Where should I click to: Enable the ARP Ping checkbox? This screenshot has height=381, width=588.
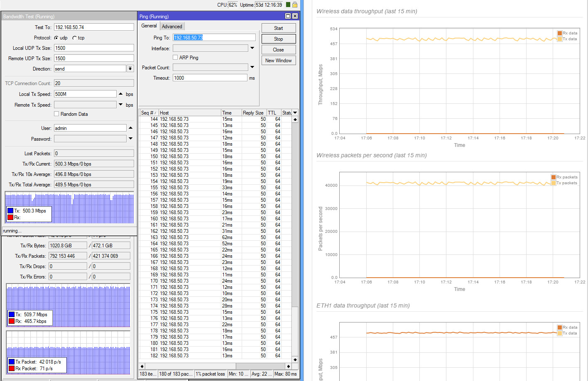pyautogui.click(x=175, y=58)
